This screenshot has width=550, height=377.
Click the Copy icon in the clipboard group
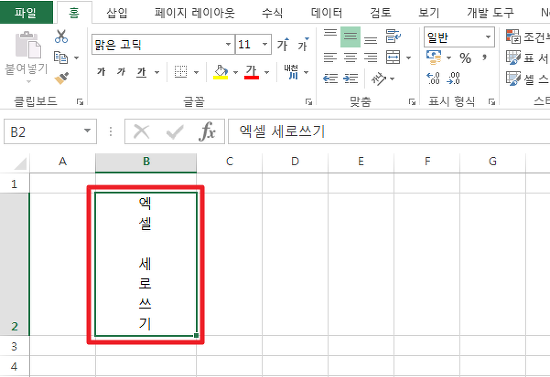click(61, 58)
